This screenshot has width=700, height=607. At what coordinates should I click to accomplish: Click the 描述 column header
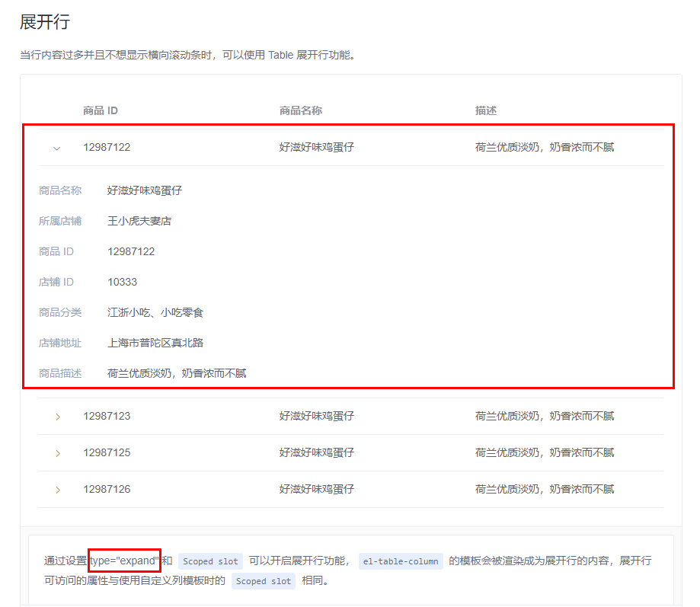pyautogui.click(x=485, y=110)
